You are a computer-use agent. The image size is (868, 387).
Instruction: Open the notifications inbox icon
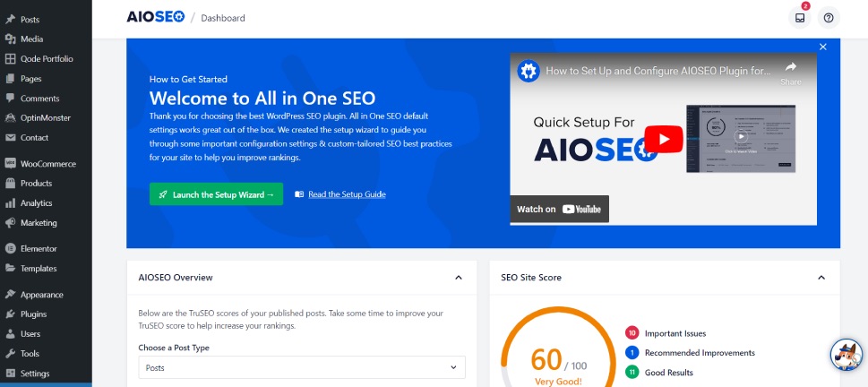click(800, 18)
